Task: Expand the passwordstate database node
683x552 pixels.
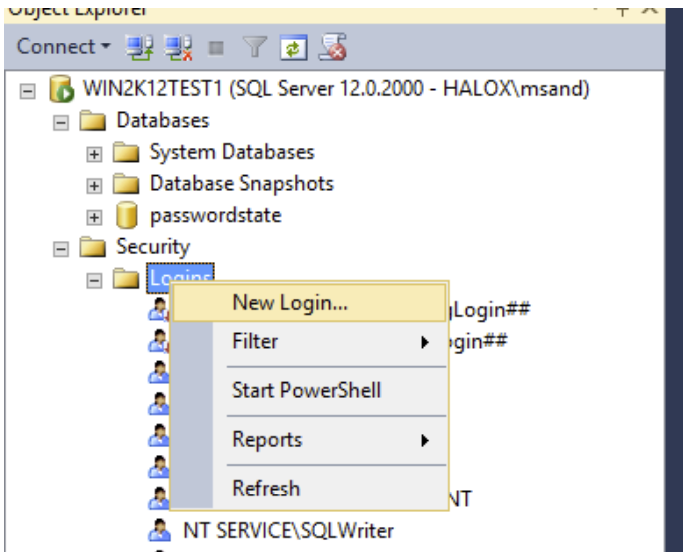Action: coord(94,217)
